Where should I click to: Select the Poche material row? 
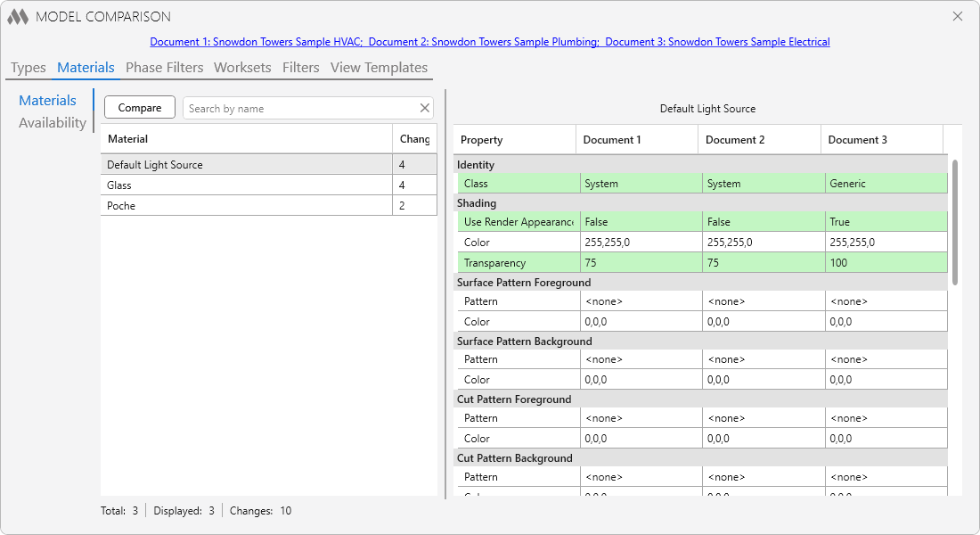click(269, 206)
